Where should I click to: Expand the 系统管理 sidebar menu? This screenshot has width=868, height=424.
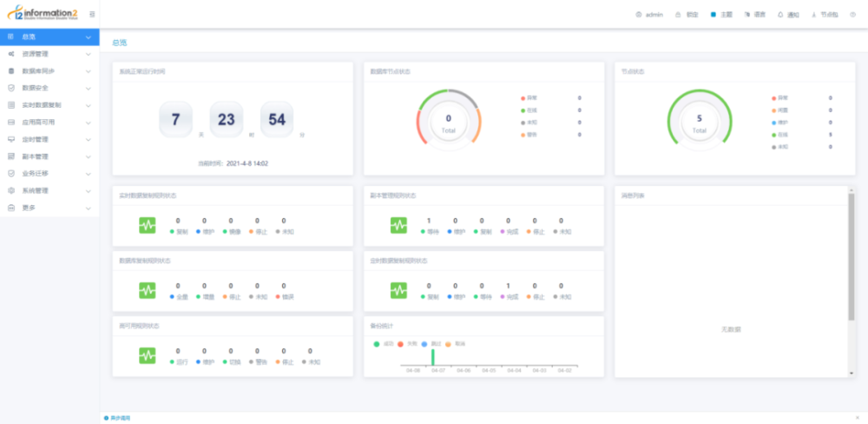[49, 190]
